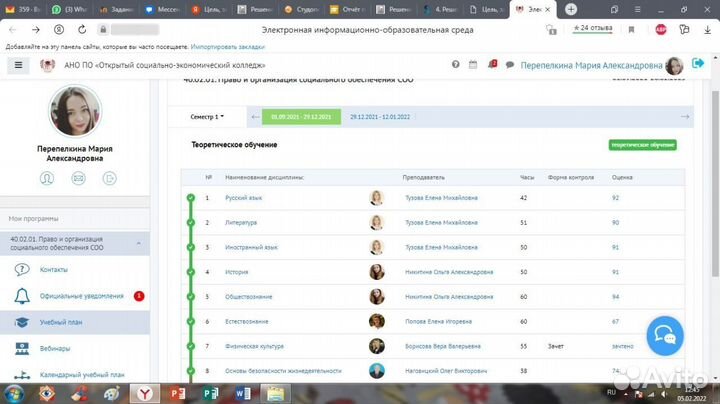Viewport: 720px width, 404px height.
Task: Open the hamburger menu in site header
Action: 18,65
